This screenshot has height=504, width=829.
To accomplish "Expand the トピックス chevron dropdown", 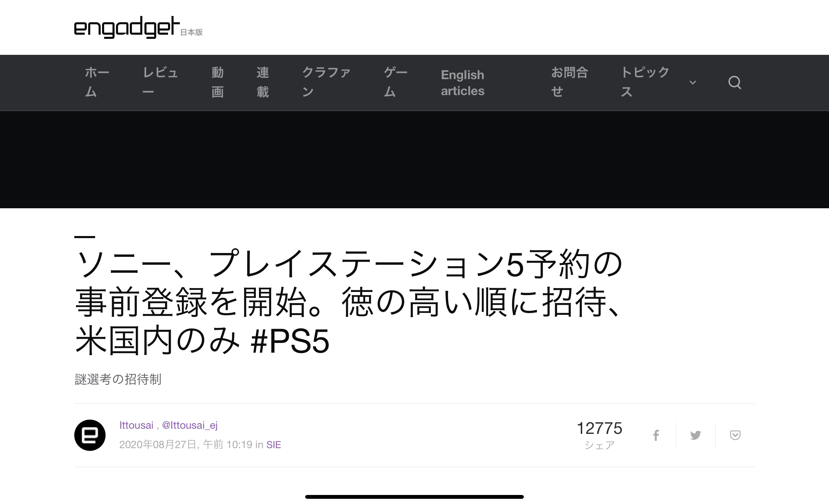I will click(693, 83).
